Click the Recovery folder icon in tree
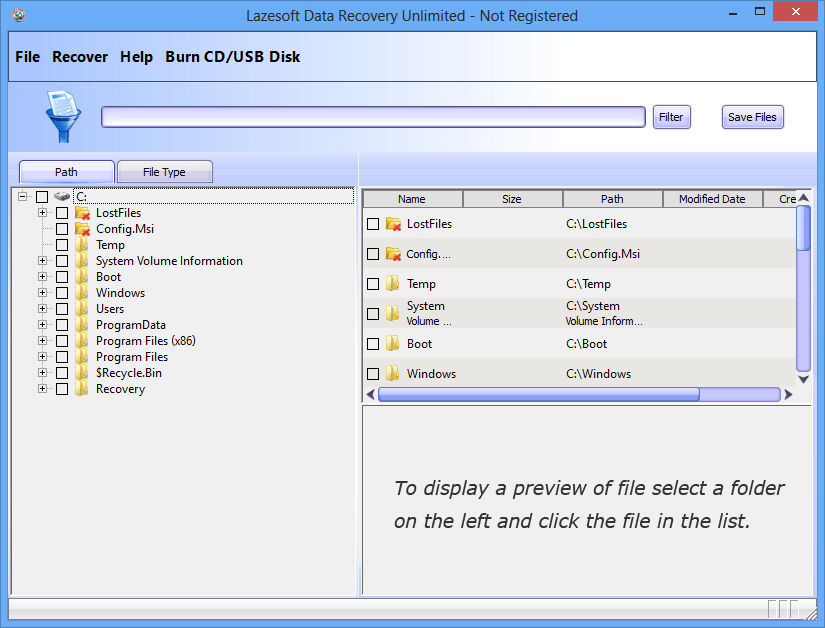The width and height of the screenshot is (825, 628). click(x=81, y=388)
